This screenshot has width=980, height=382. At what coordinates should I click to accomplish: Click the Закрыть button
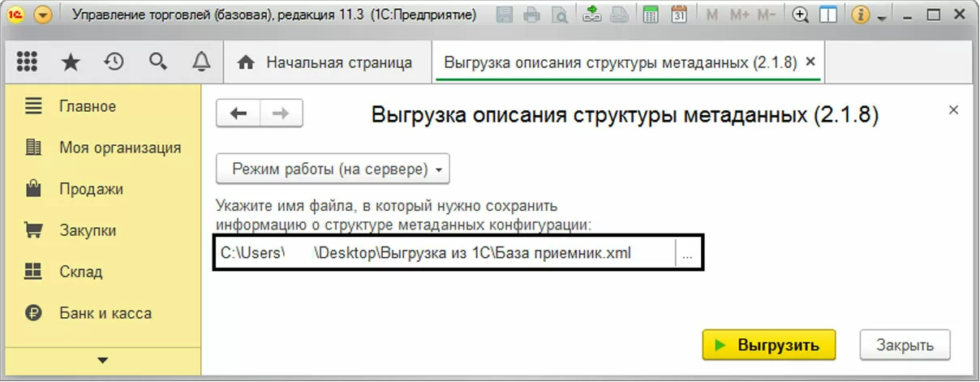tap(905, 345)
